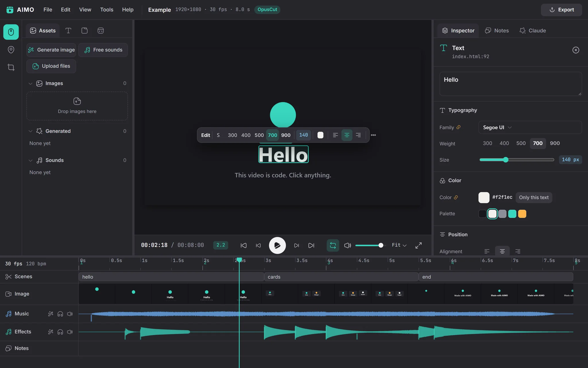
Task: Switch to the Notes tab
Action: (497, 30)
